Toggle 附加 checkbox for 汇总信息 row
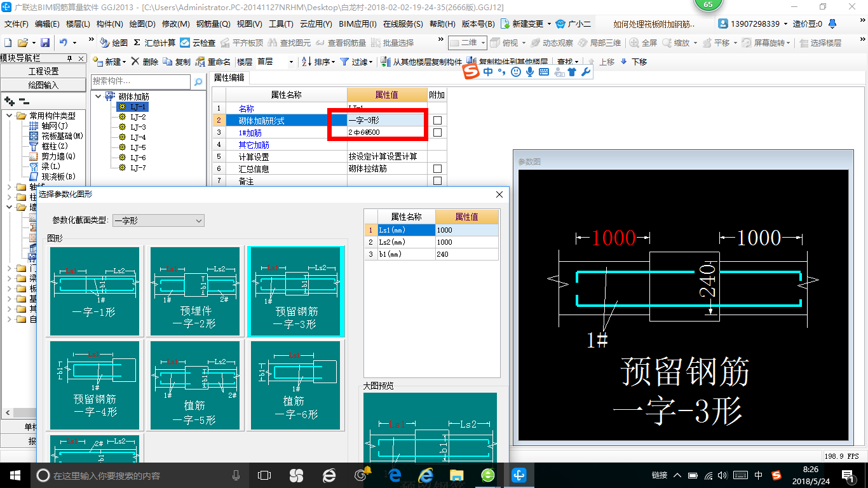The image size is (868, 488). [437, 168]
